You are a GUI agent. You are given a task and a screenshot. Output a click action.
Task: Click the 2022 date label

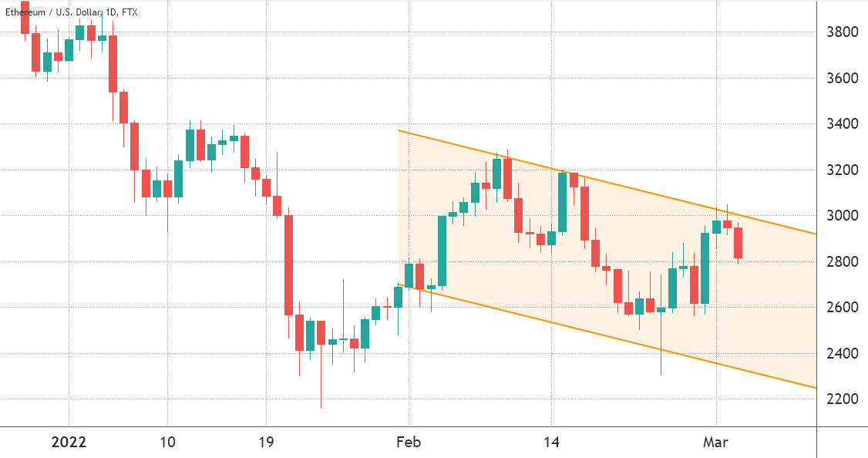69,443
